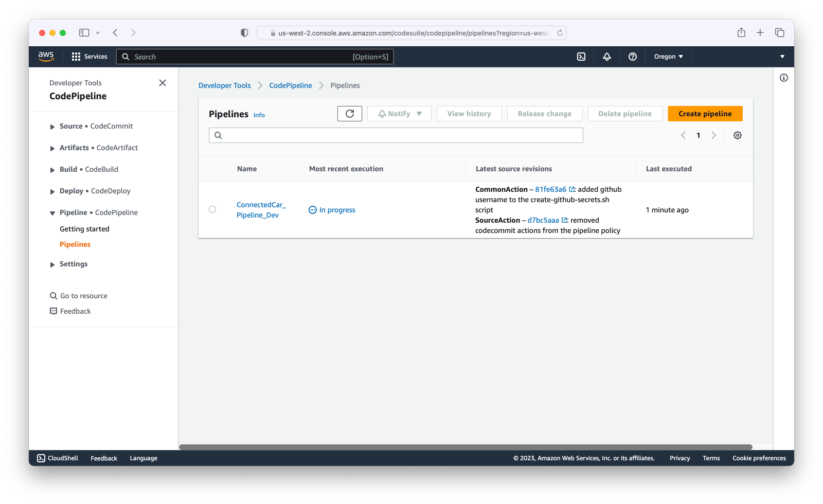Screen dimensions: 823x504
Task: Click the privacy shield icon
Action: click(x=244, y=32)
